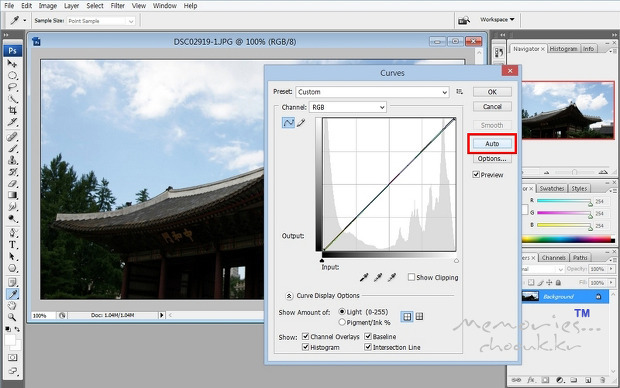Open preset options icon beside Preset

pyautogui.click(x=459, y=92)
